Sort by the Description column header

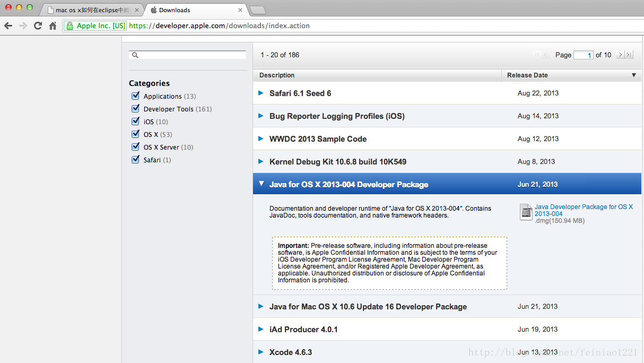coord(377,75)
